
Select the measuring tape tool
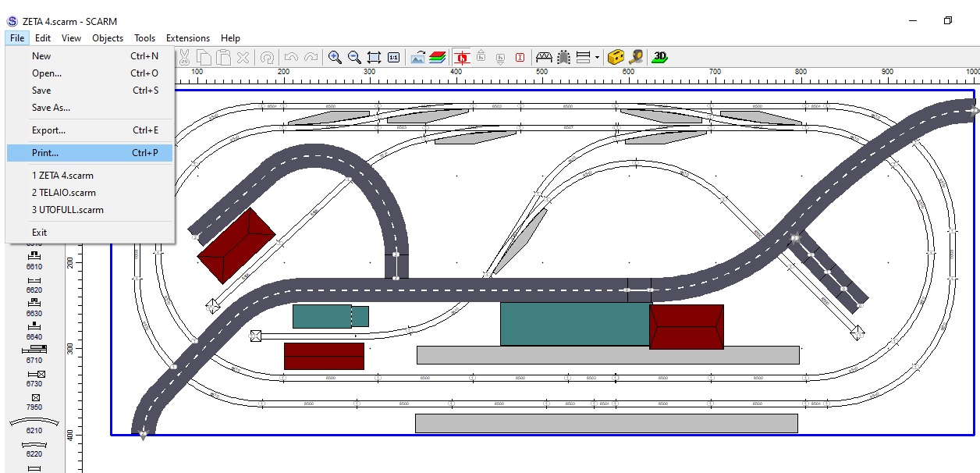point(637,57)
